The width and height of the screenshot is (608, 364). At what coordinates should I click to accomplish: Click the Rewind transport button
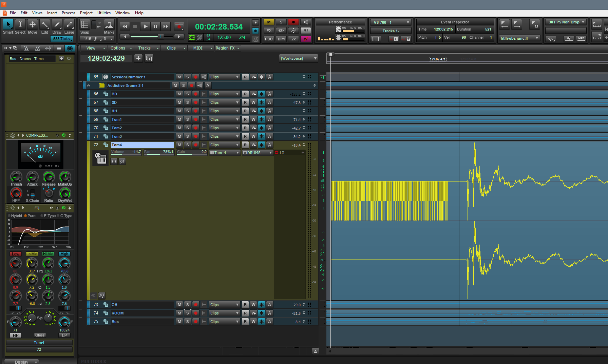pyautogui.click(x=125, y=26)
